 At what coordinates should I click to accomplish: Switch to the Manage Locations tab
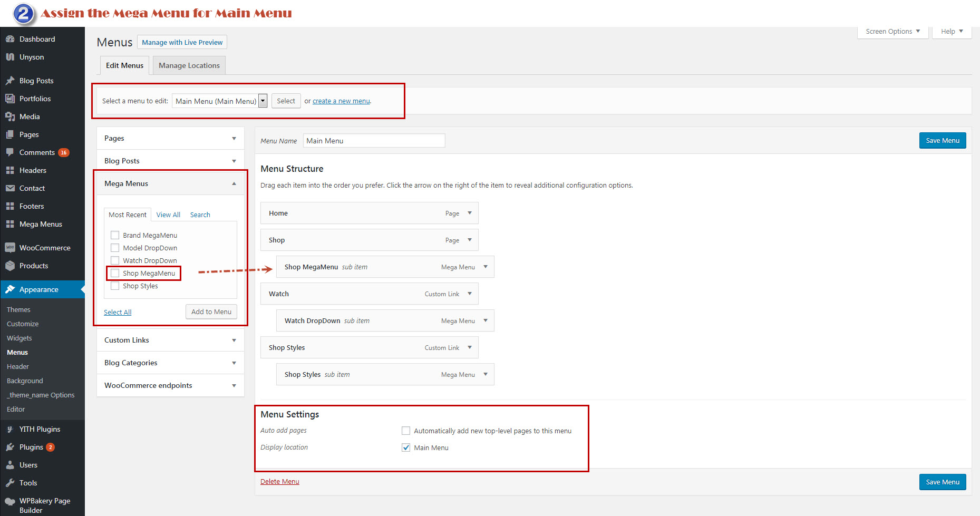(x=189, y=65)
